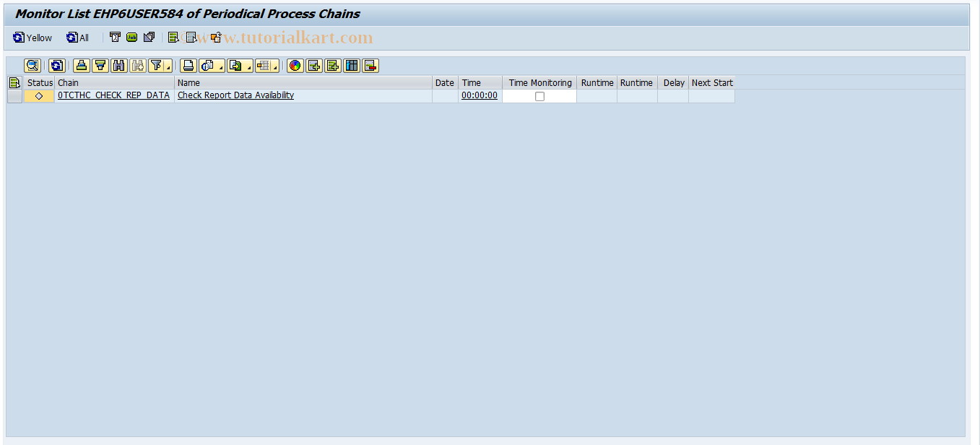Sort chains in ascending order
This screenshot has width=980, height=445.
click(82, 66)
